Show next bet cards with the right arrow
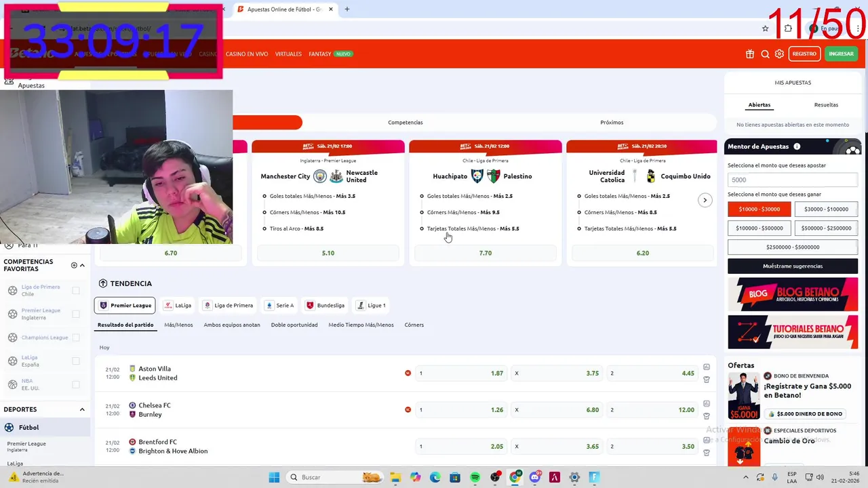 point(705,200)
